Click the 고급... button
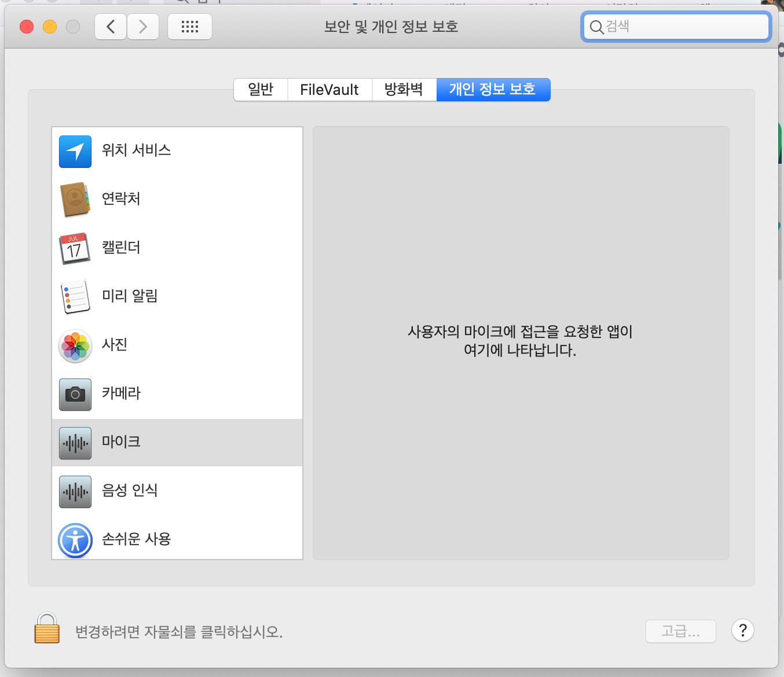The width and height of the screenshot is (784, 677). point(680,631)
